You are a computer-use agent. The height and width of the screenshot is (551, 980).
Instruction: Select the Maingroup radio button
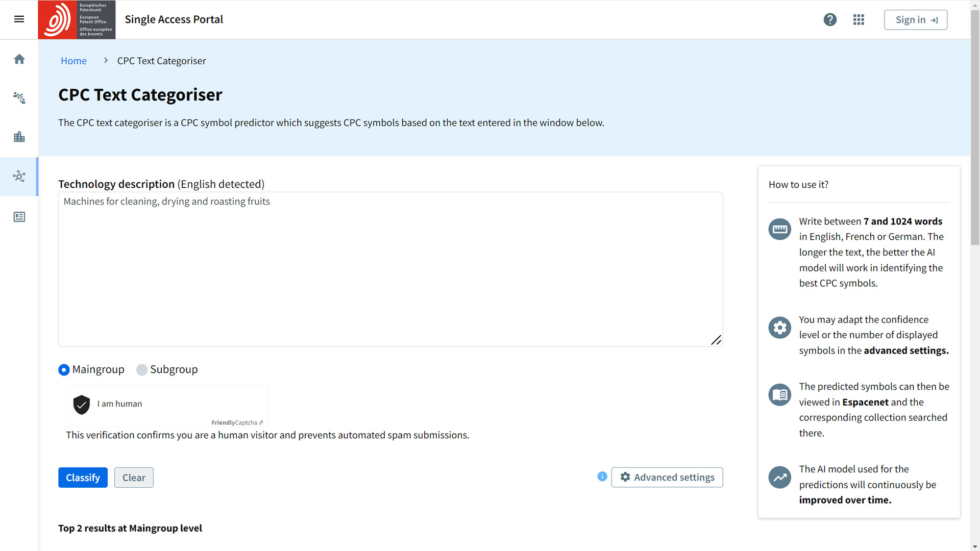64,369
